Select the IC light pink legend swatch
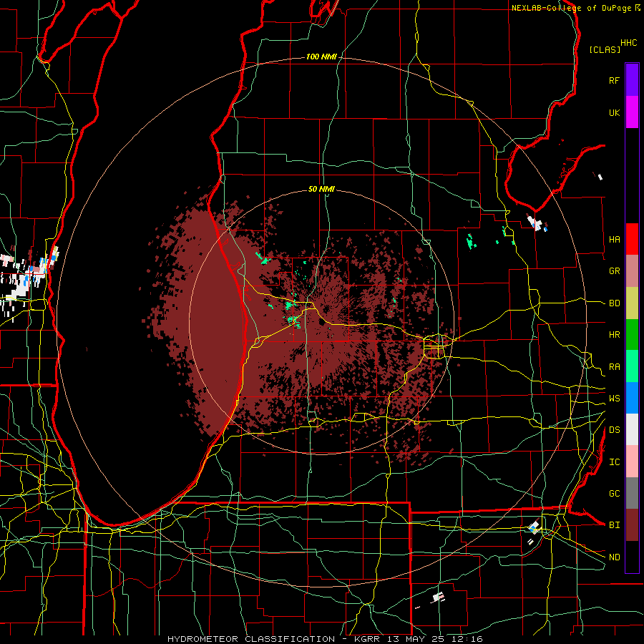The width and height of the screenshot is (644, 644). [632, 462]
